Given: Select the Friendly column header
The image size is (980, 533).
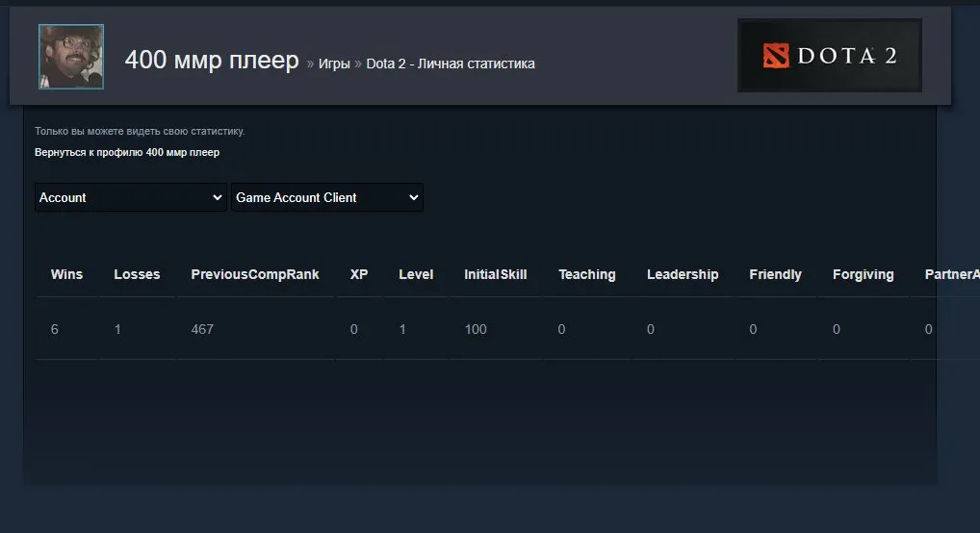Looking at the screenshot, I should click(776, 274).
